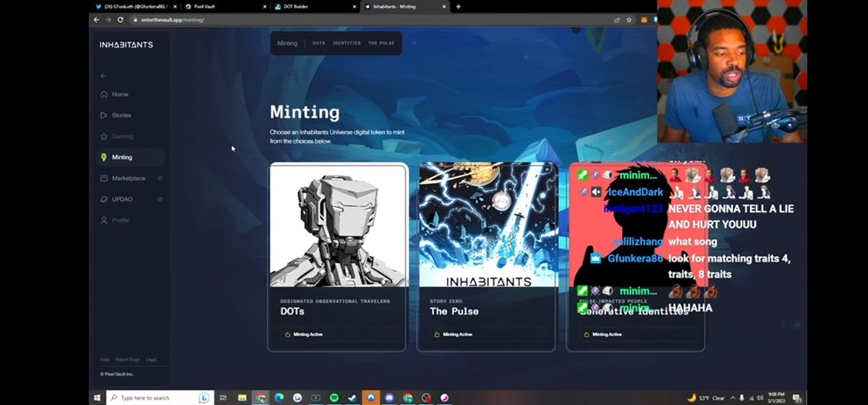
Task: Open Home in the Inhabitants sidebar
Action: click(114, 94)
